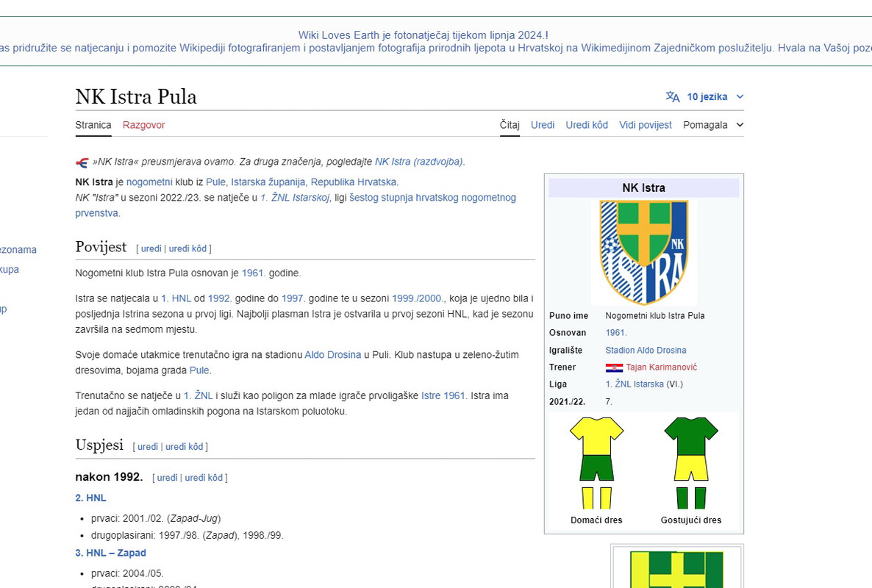Click the NK Istra Pula page heading
Viewport: 872px width, 588px height.
coord(136,97)
